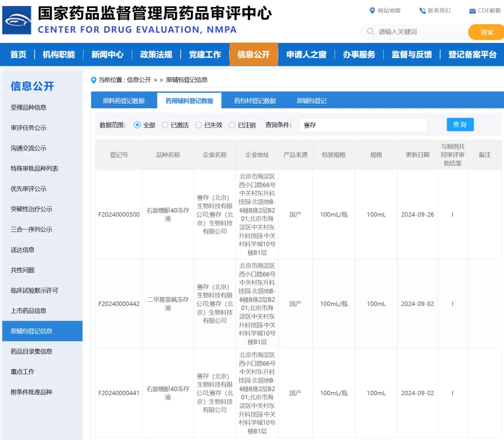Go to 上市药品信息 in the sidebar

tap(28, 311)
